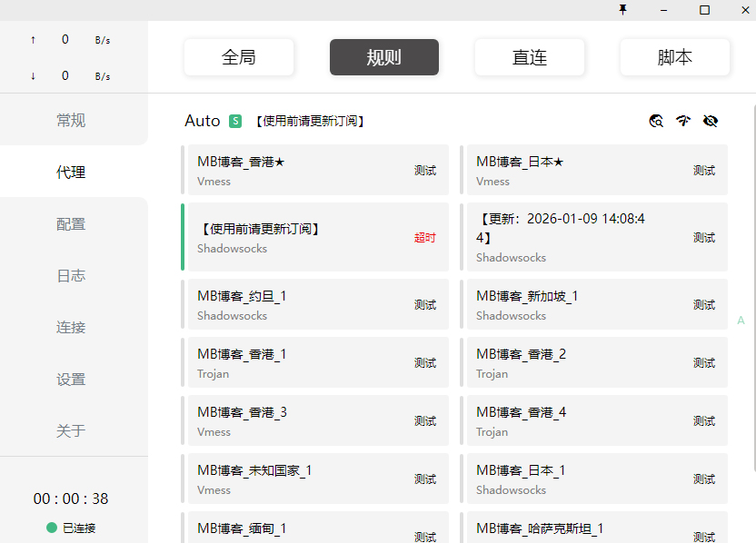Select 直连 direct mode
Viewport: 756px width, 543px height.
tap(530, 57)
